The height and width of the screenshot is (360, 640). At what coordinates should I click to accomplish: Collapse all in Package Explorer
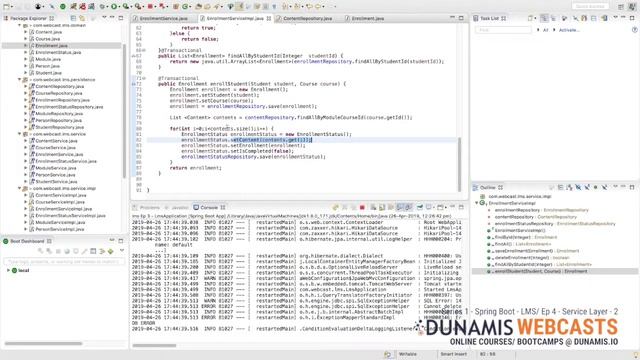tap(73, 18)
